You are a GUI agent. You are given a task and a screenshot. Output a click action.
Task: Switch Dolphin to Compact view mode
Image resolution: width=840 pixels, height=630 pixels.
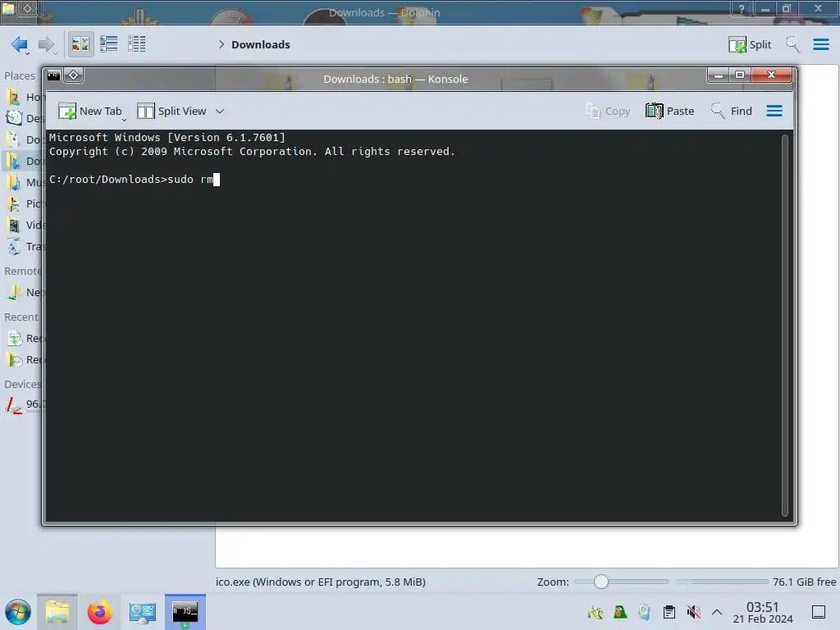click(109, 44)
